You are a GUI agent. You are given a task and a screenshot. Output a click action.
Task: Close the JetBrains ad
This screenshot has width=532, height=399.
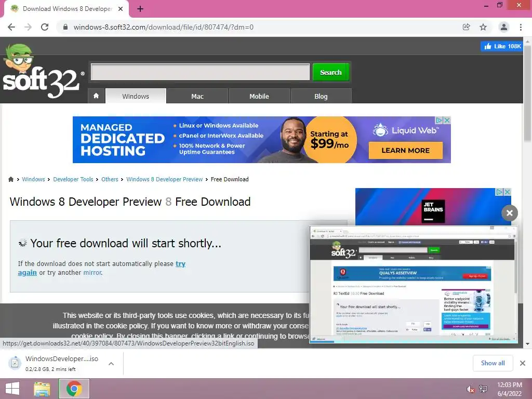[x=507, y=192]
